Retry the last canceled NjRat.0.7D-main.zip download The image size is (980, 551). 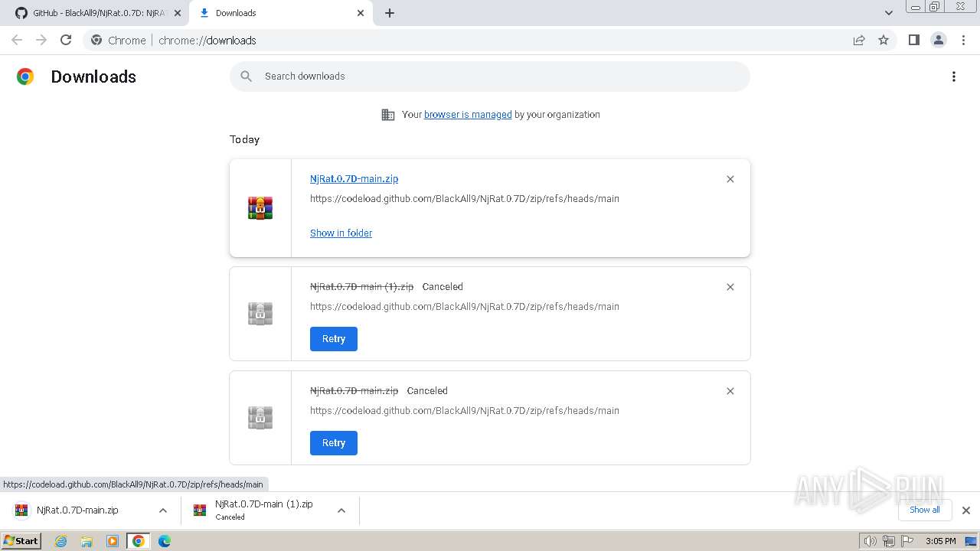[334, 443]
